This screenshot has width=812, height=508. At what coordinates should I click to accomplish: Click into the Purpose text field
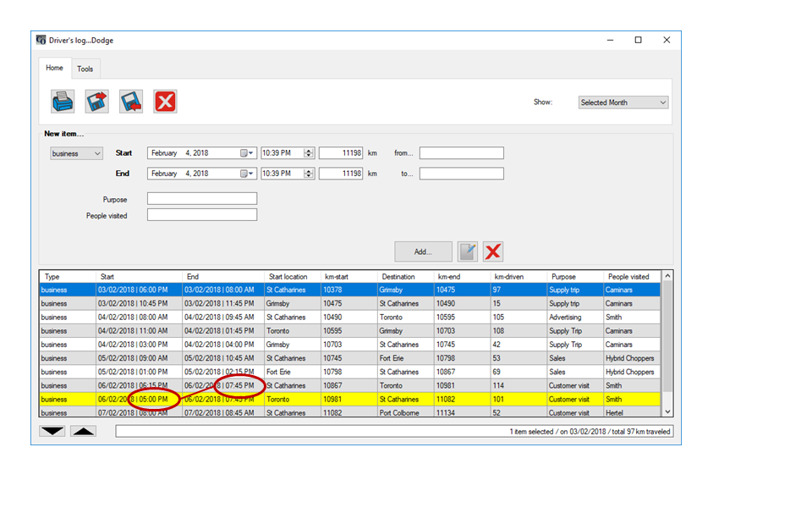(202, 199)
